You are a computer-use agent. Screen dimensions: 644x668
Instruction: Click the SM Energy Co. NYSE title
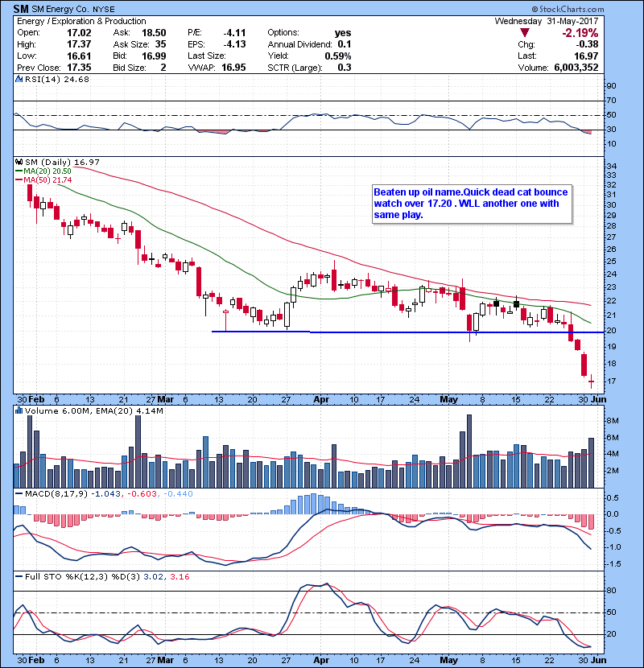pos(73,9)
